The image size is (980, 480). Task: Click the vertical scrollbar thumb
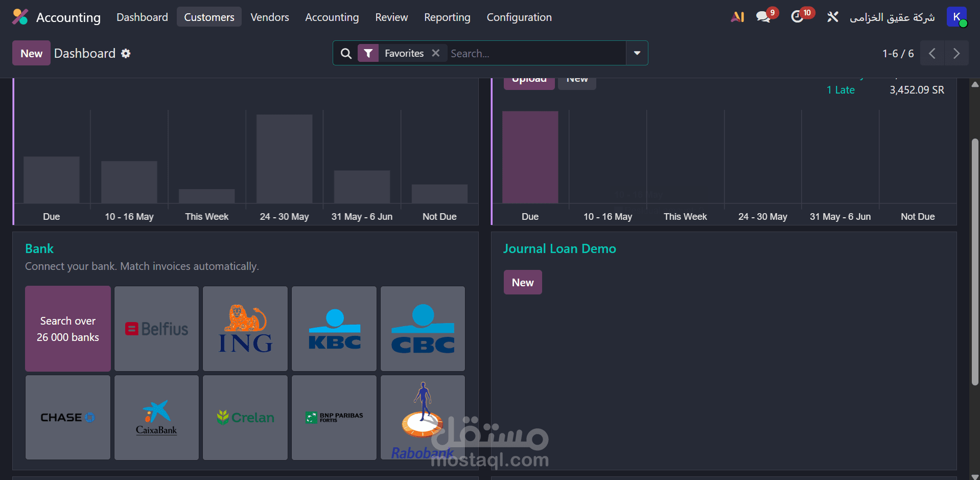click(975, 262)
